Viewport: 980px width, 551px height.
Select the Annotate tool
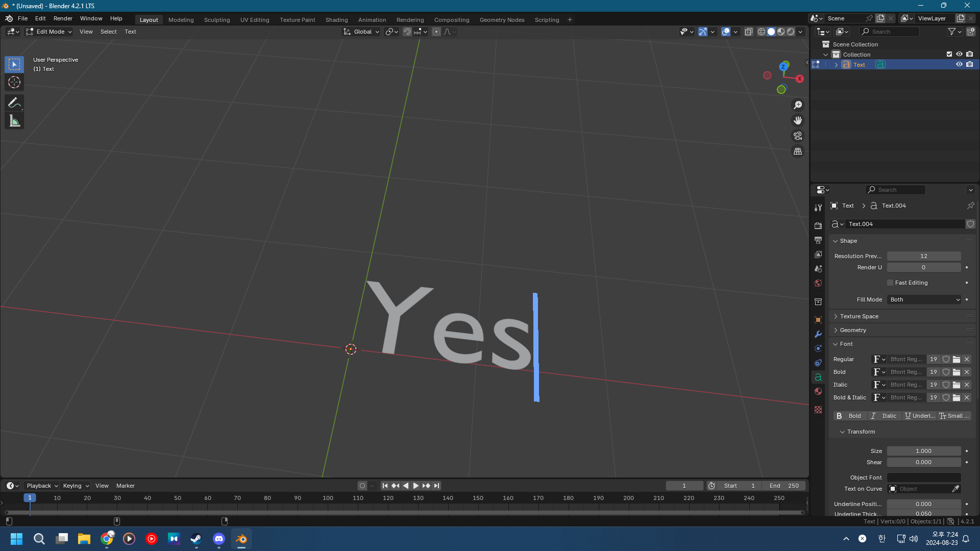click(14, 103)
